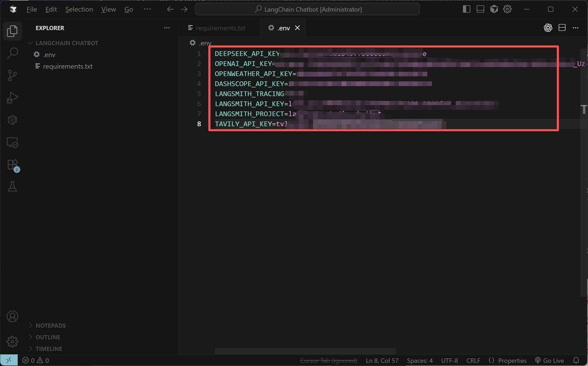
Task: Open the File menu
Action: click(x=32, y=9)
